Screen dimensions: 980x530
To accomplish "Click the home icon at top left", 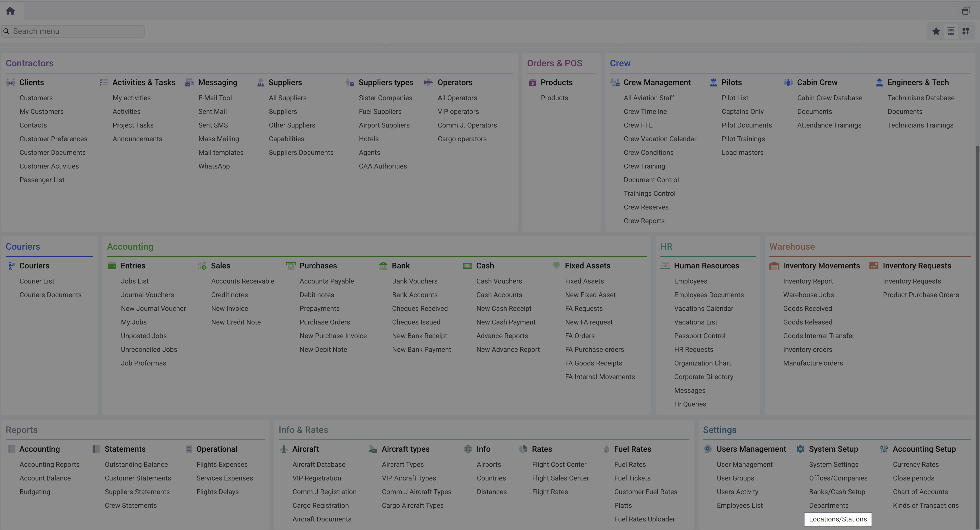I will click(10, 11).
